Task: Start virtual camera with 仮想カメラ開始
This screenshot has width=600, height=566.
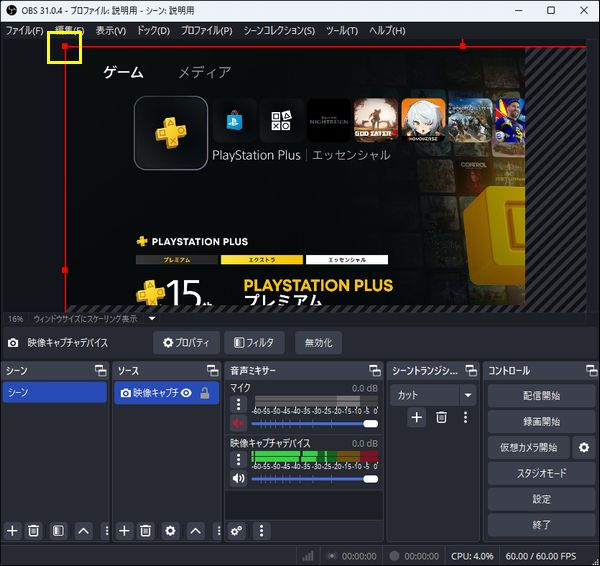Action: tap(528, 447)
